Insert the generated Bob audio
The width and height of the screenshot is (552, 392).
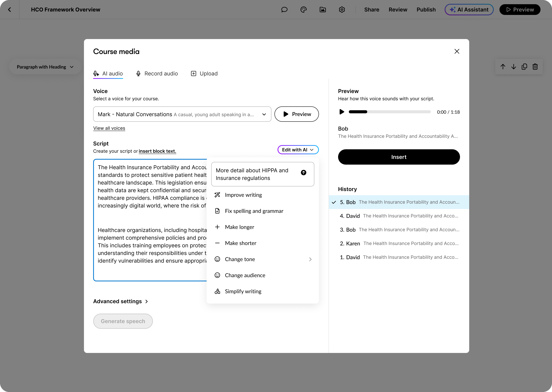[x=399, y=157]
